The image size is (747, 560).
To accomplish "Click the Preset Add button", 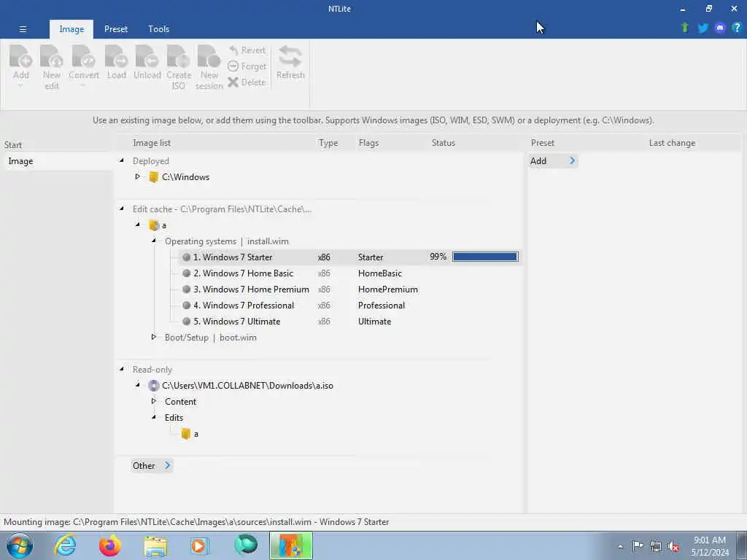I will pyautogui.click(x=553, y=161).
